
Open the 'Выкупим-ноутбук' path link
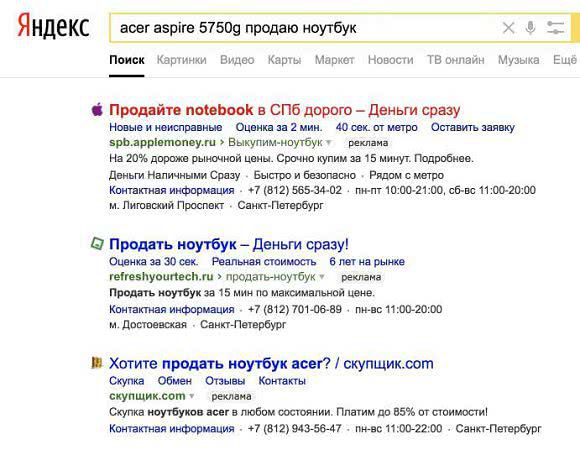275,142
